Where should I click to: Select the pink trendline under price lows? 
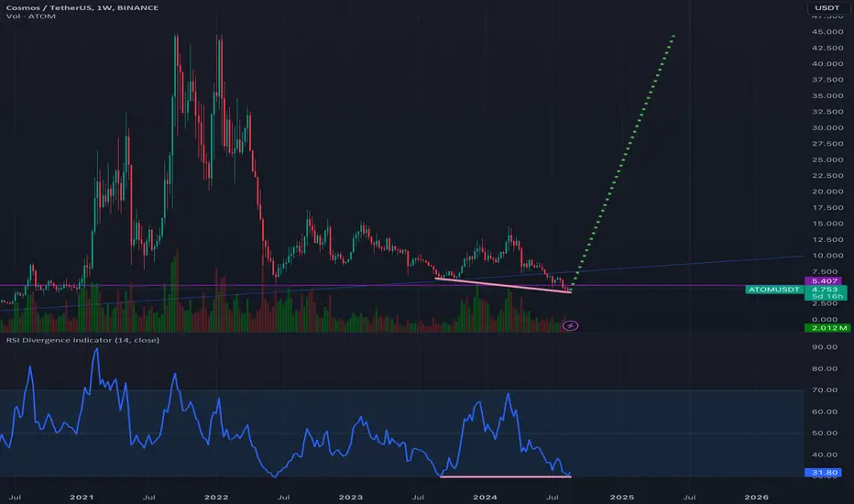503,286
